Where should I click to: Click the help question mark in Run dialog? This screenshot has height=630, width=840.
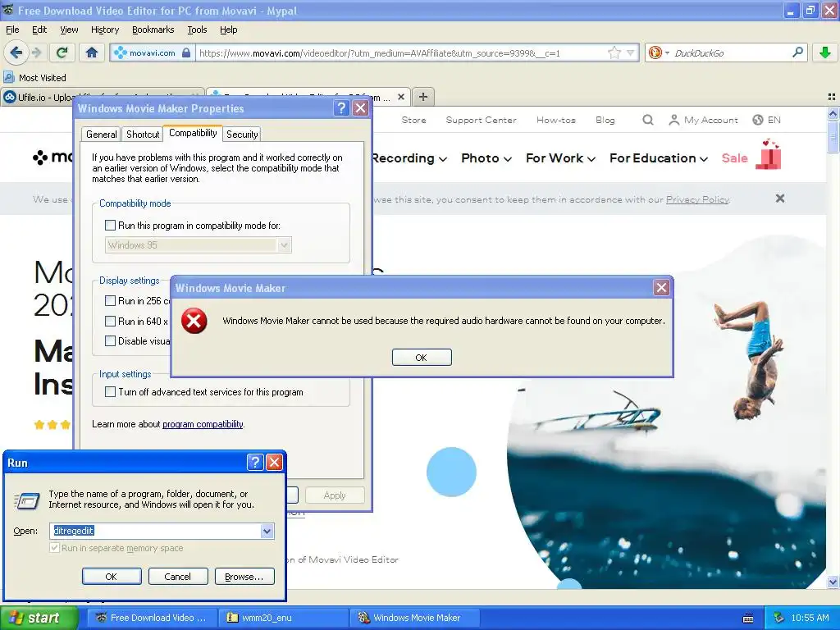tap(255, 463)
